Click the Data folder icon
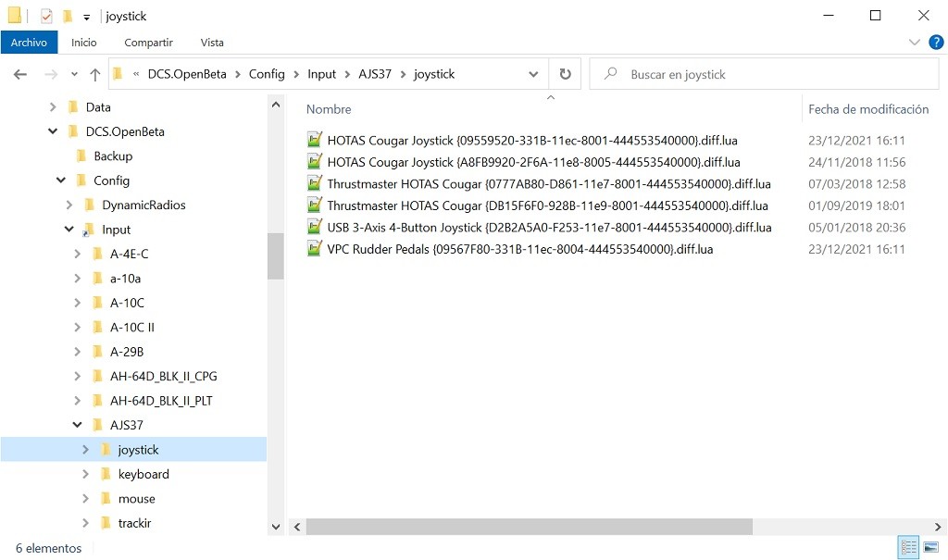This screenshot has height=560, width=948. pyautogui.click(x=74, y=107)
